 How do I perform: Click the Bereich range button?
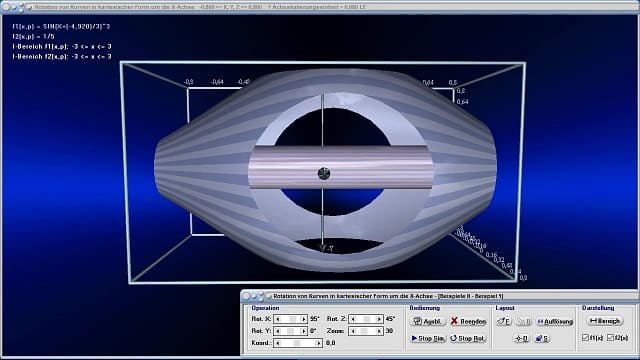pyautogui.click(x=605, y=321)
